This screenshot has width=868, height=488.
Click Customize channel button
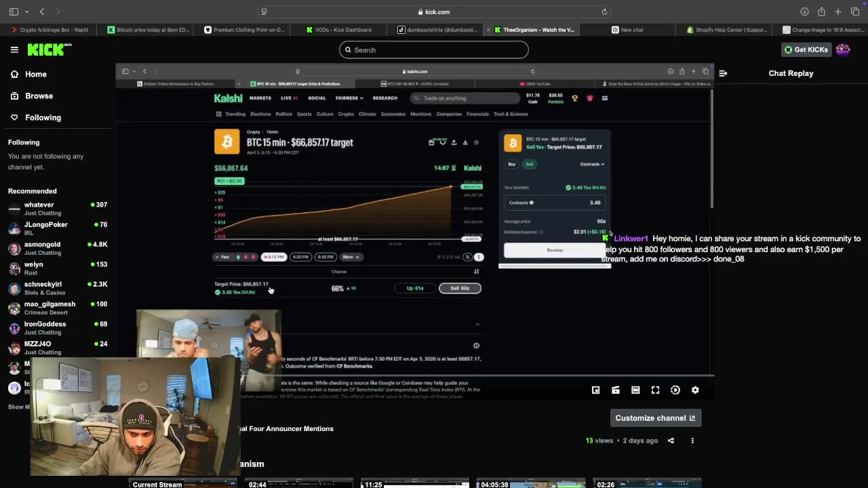[655, 418]
